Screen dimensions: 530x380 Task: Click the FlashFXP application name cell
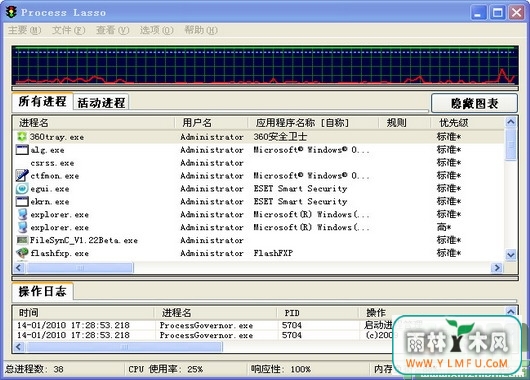[273, 253]
